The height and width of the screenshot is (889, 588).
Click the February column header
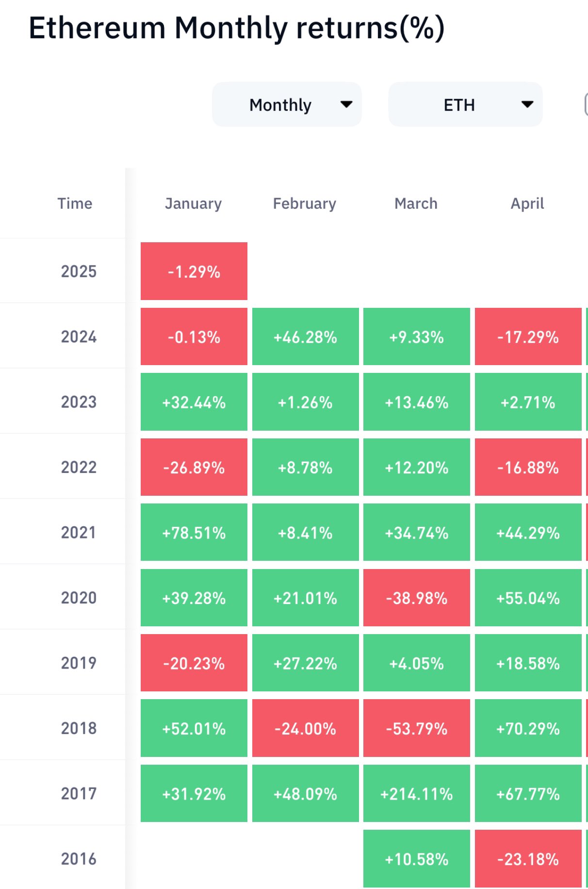tap(305, 203)
